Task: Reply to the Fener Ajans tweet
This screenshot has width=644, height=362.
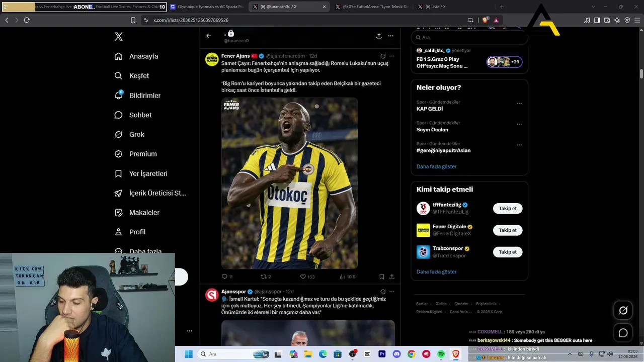Action: coord(227,277)
